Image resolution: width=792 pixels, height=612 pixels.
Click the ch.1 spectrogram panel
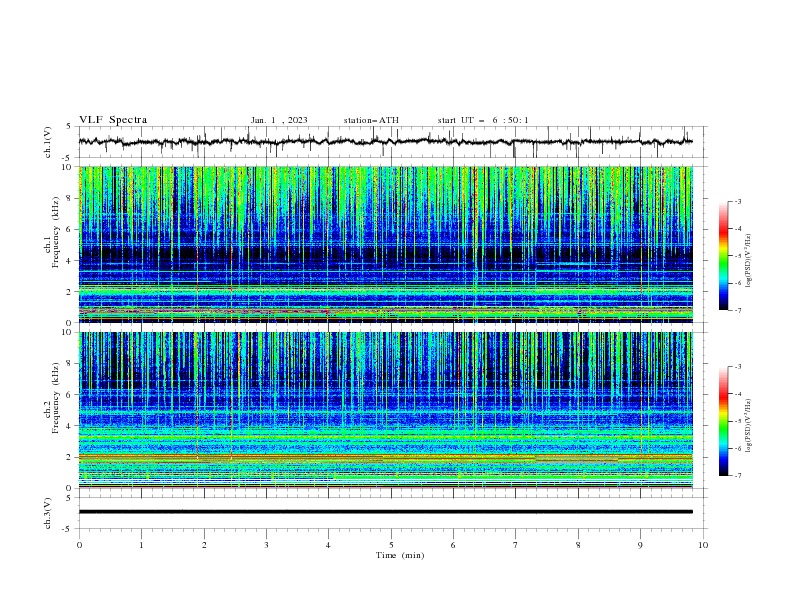click(386, 244)
